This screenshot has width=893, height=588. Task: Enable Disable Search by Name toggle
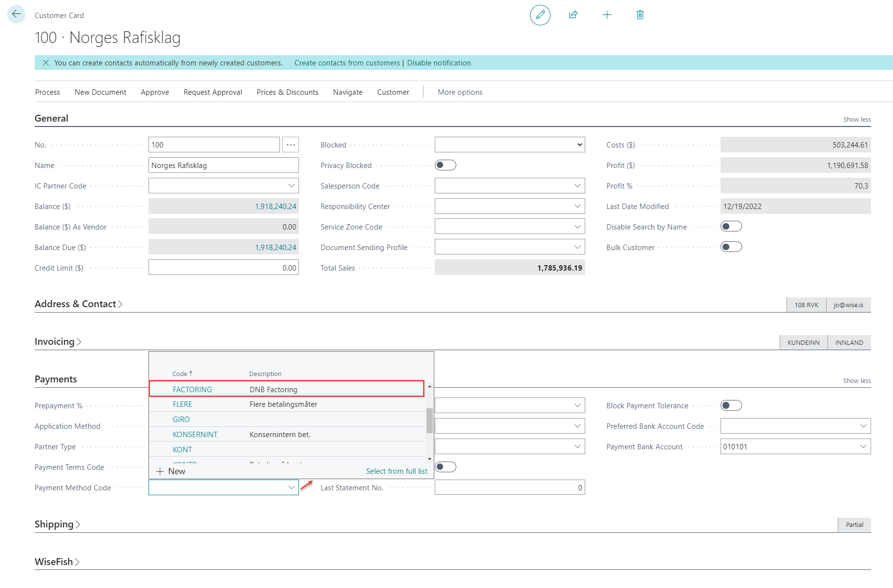(731, 227)
